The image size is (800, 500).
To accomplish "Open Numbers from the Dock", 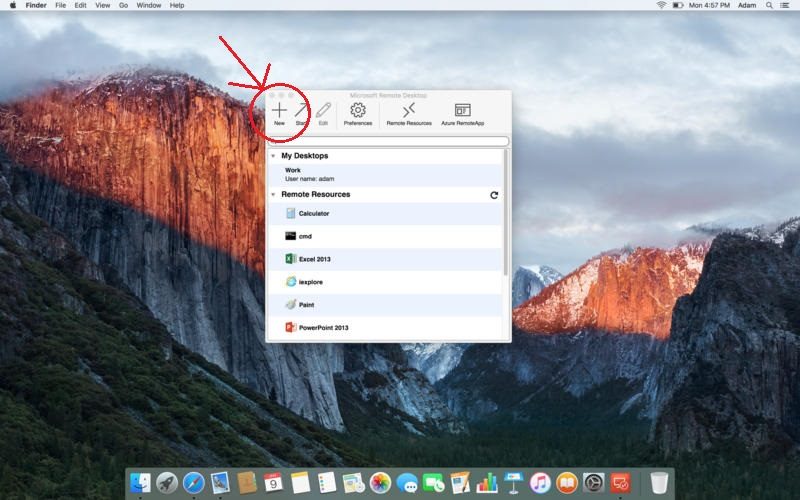I will click(487, 482).
